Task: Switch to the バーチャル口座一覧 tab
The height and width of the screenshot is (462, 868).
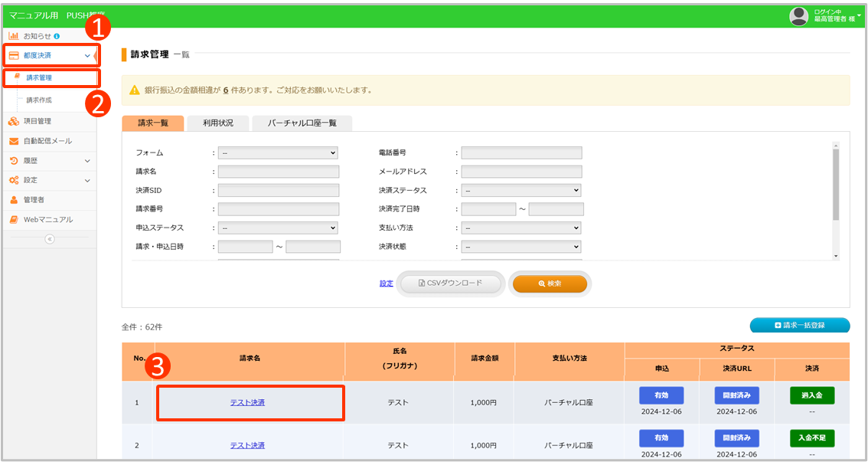Action: tap(302, 123)
